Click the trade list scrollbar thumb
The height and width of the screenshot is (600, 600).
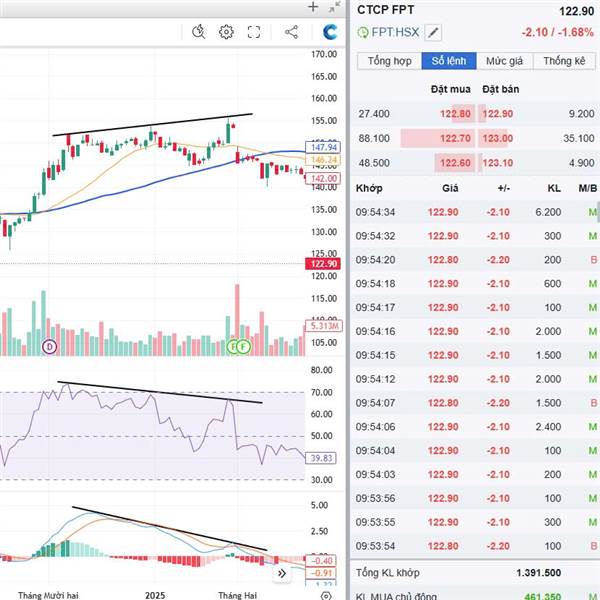(x=598, y=212)
